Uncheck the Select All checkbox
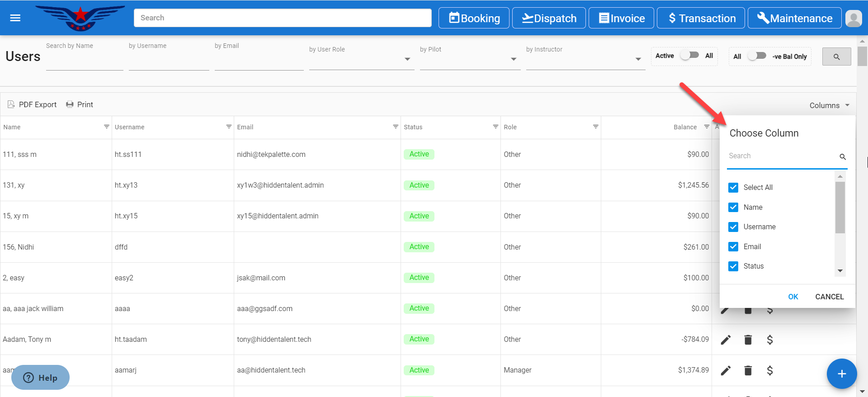868x397 pixels. [733, 188]
